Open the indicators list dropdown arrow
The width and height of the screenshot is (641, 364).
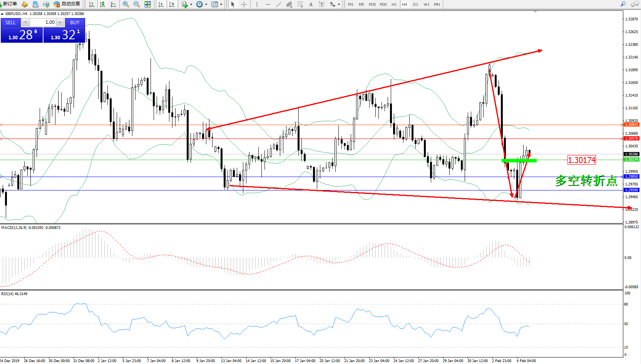pos(191,5)
